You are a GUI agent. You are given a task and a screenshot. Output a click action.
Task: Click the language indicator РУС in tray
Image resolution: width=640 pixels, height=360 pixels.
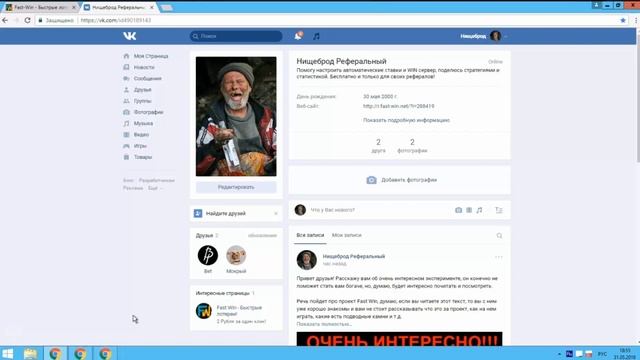click(x=602, y=354)
